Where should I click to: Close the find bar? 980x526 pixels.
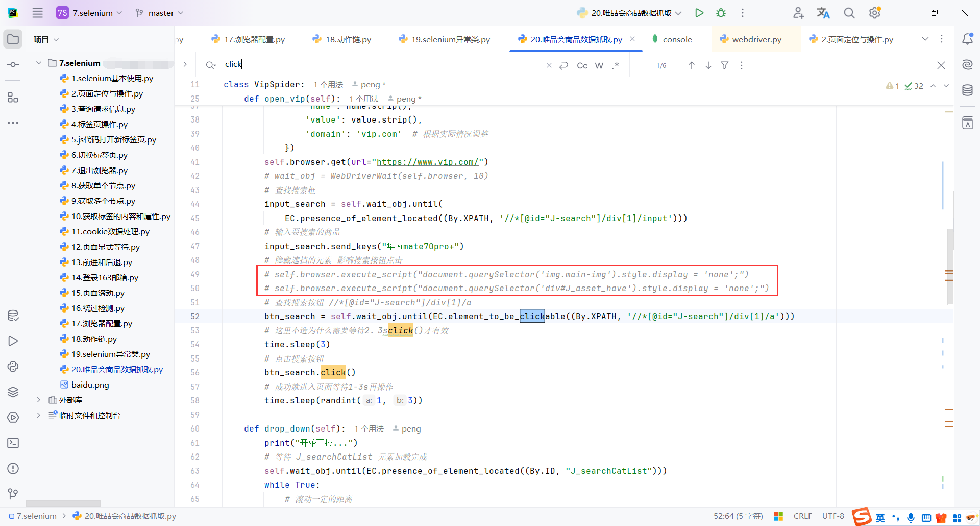click(941, 65)
